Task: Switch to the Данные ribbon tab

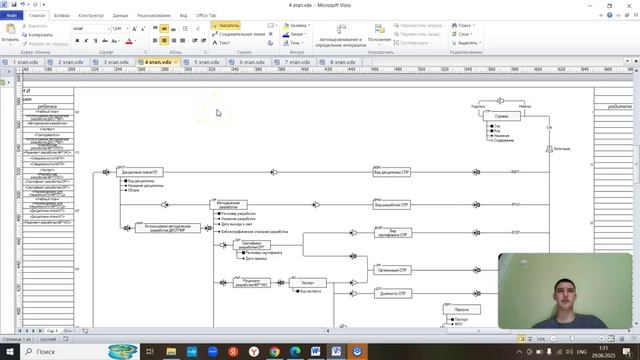Action: (120, 16)
